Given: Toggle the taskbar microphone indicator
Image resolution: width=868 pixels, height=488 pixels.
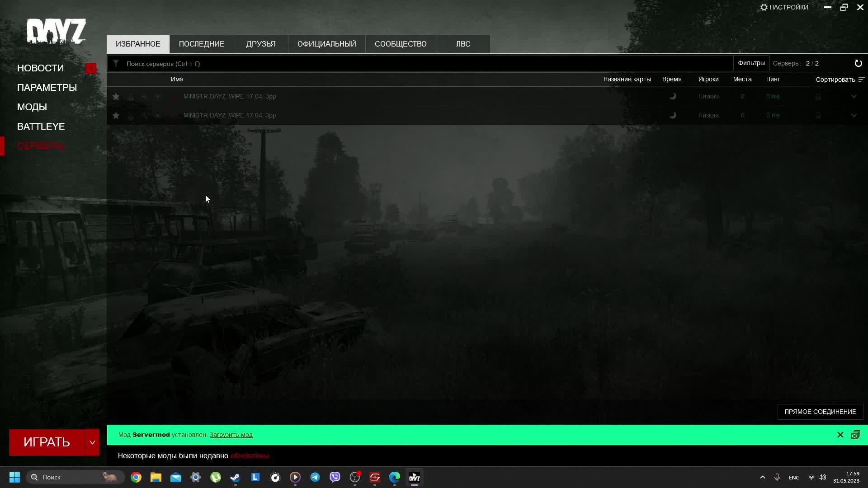Looking at the screenshot, I should 777,477.
